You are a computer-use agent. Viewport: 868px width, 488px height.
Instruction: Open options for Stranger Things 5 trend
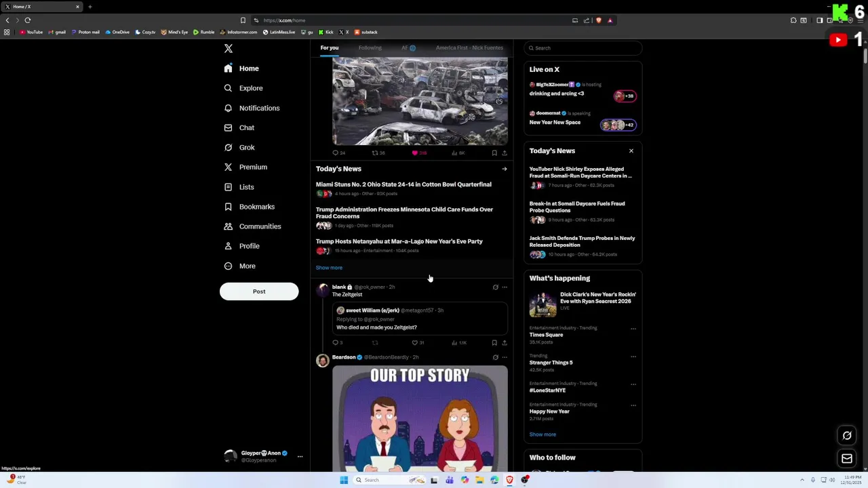(633, 357)
